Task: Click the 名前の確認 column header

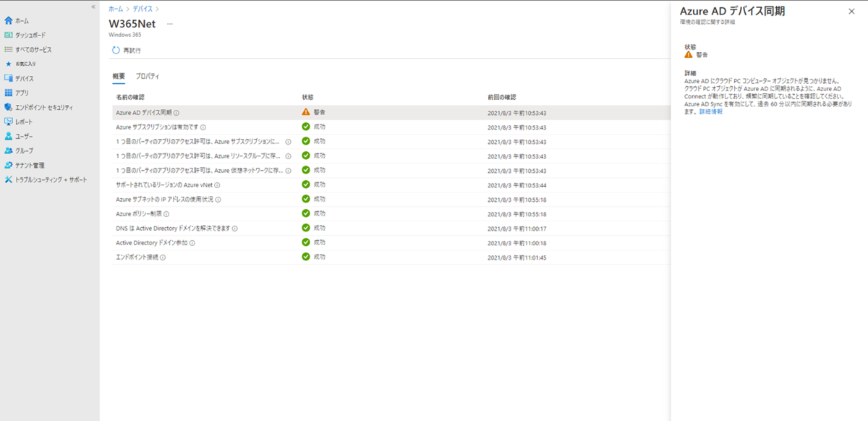Action: [x=130, y=97]
